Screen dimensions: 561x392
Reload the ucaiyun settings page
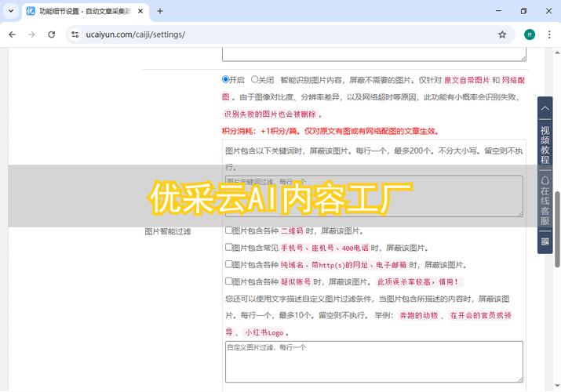[52, 34]
